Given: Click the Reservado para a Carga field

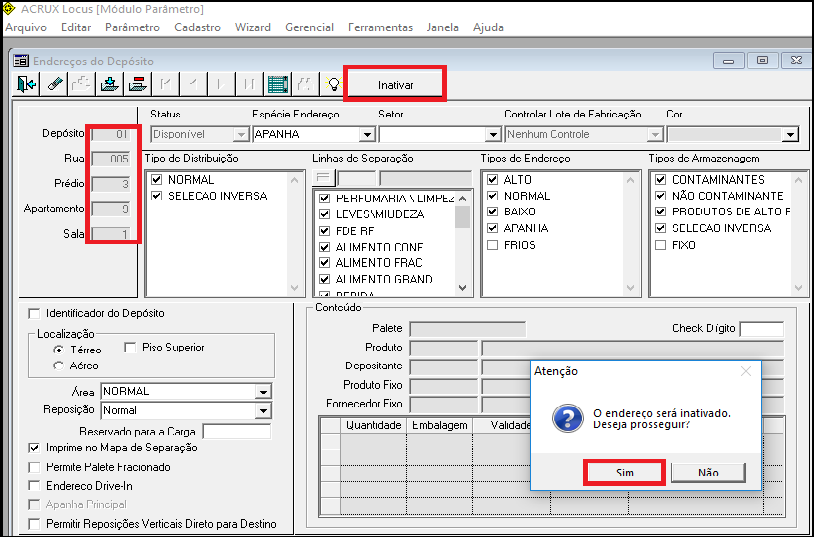Looking at the screenshot, I should pyautogui.click(x=237, y=432).
